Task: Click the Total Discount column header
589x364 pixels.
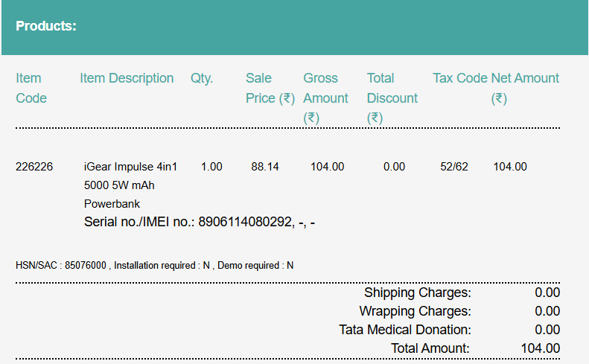Action: pyautogui.click(x=392, y=98)
